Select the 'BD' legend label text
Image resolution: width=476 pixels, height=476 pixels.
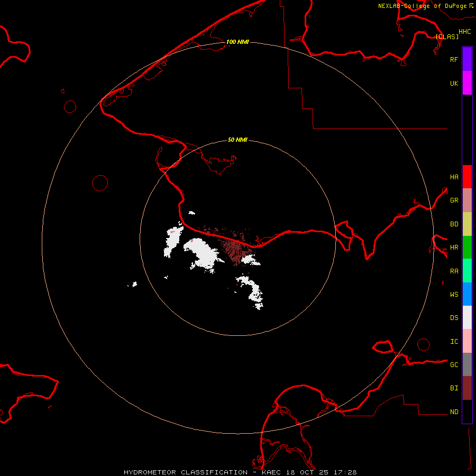pyautogui.click(x=454, y=224)
